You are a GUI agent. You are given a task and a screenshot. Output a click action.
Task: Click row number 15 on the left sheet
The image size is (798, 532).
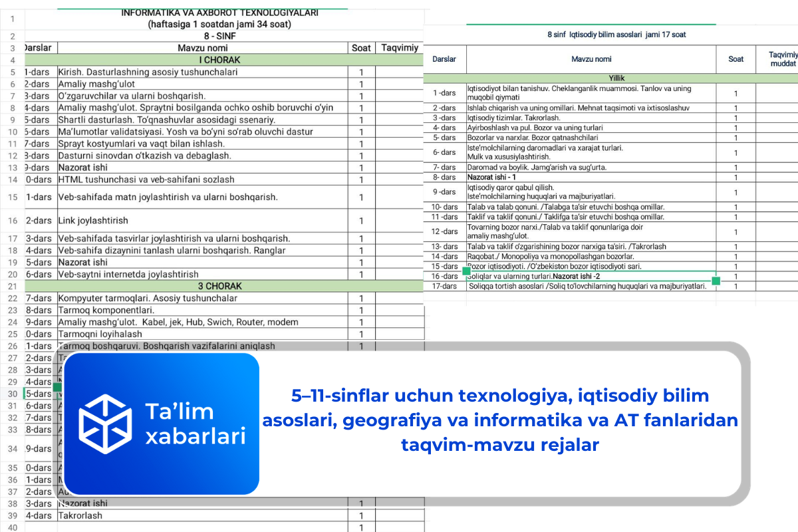click(x=11, y=196)
